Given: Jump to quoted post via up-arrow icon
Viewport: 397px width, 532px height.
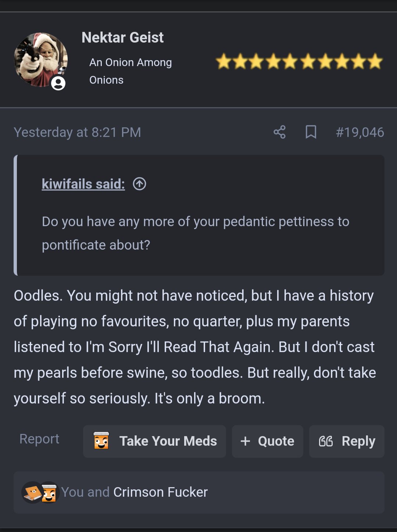Looking at the screenshot, I should point(139,184).
